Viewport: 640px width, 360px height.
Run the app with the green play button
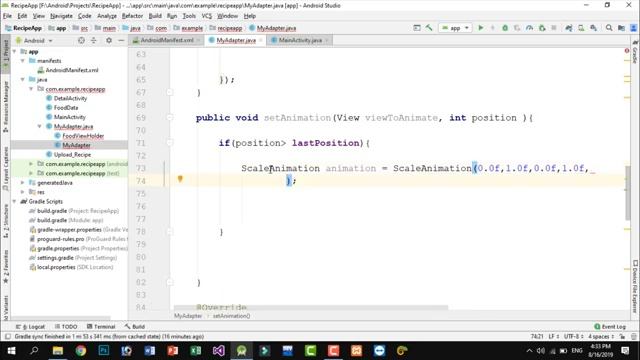[480, 28]
